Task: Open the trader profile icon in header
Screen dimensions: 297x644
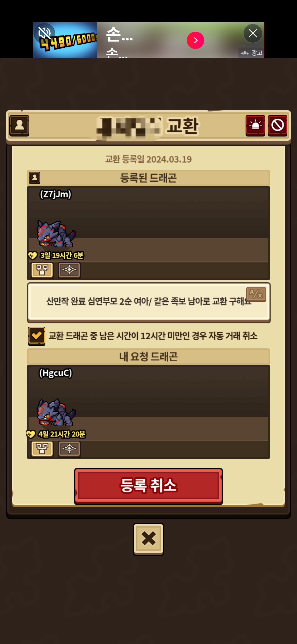Action: (19, 125)
